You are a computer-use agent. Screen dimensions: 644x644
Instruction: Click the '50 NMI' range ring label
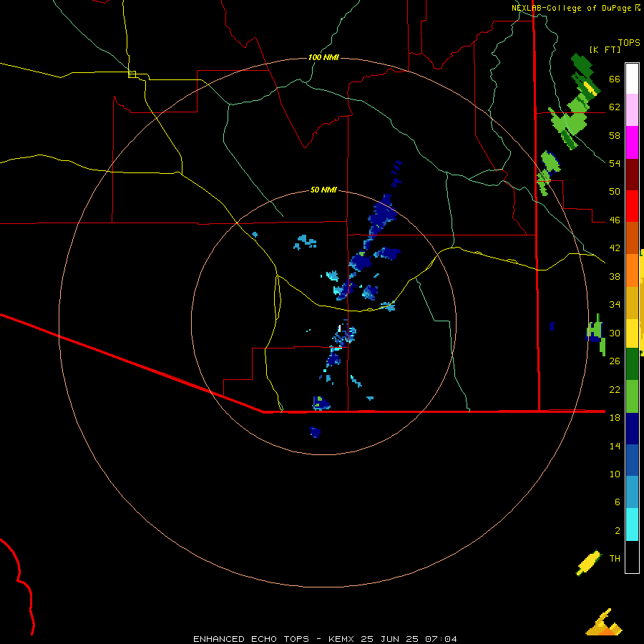coord(323,190)
